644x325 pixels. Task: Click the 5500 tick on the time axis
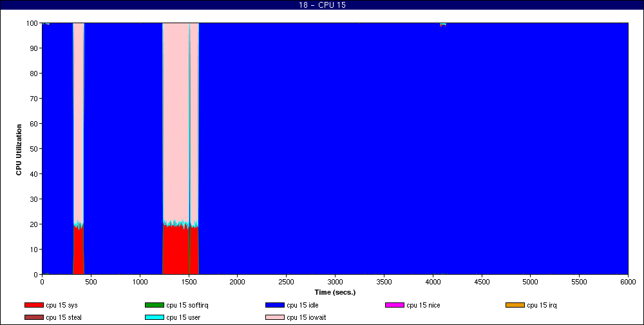pos(579,282)
